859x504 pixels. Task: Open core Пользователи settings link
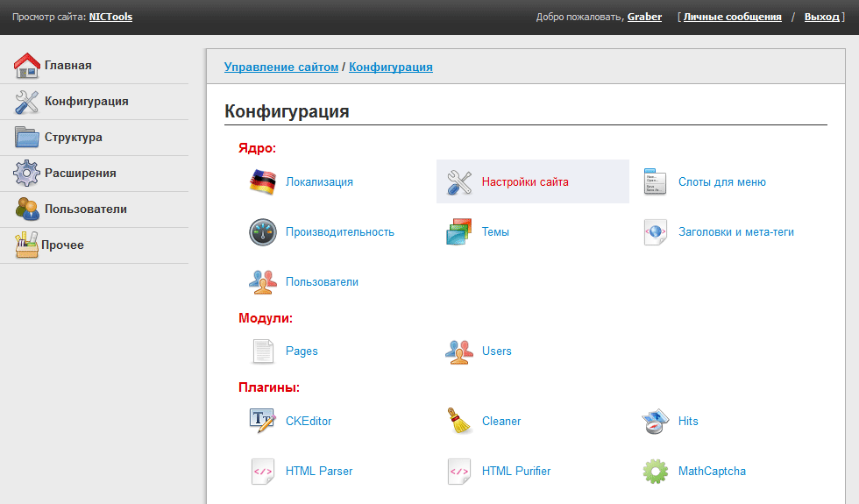[x=323, y=281]
